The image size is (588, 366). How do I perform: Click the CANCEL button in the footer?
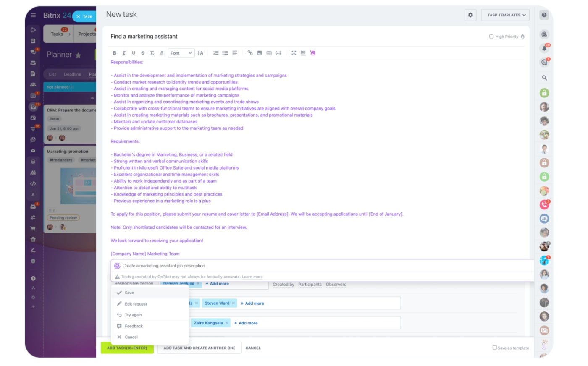pyautogui.click(x=253, y=348)
